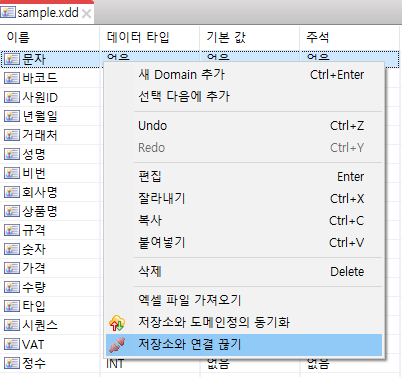Screen dimensions: 402x377
Task: Select the 숫자 row name
Action: click(x=34, y=249)
